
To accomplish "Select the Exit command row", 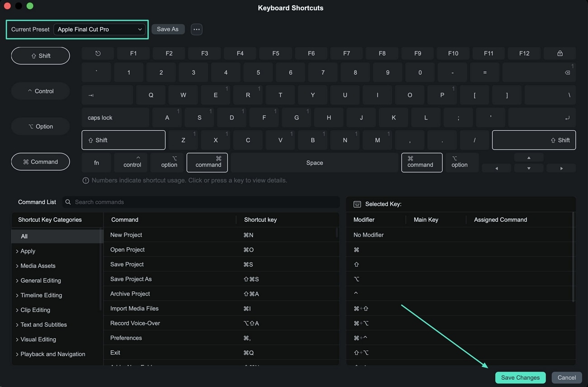I will [x=221, y=353].
